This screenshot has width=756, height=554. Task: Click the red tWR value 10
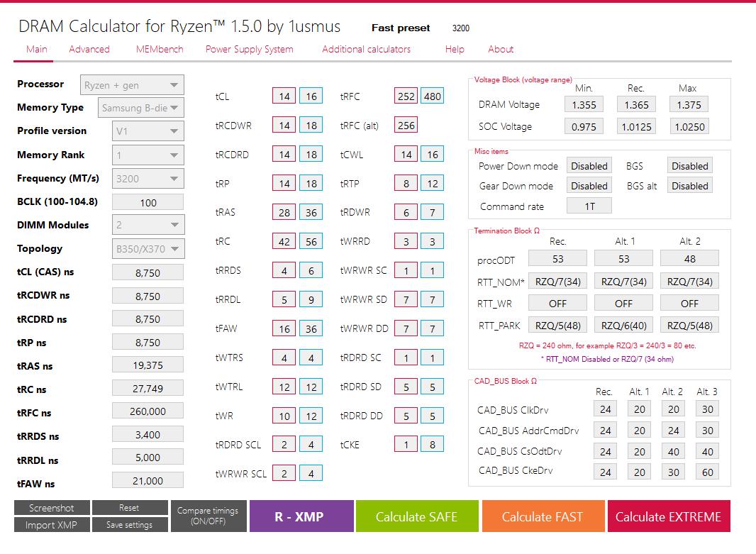point(284,416)
